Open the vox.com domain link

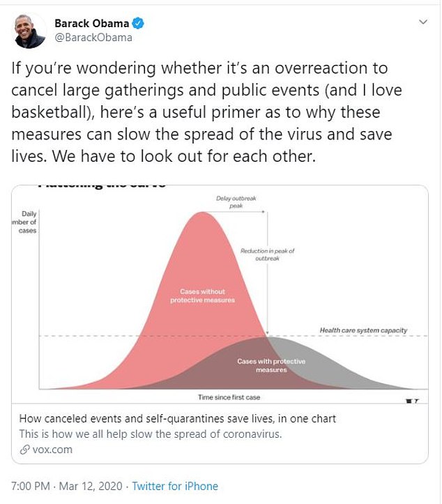(x=52, y=450)
